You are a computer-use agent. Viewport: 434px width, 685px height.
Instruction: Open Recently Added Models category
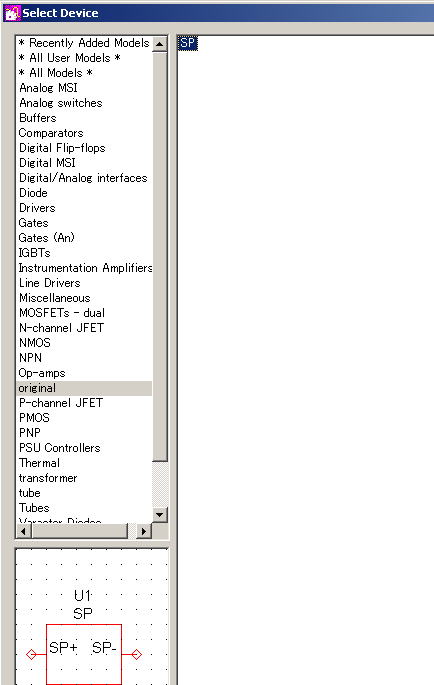(84, 43)
